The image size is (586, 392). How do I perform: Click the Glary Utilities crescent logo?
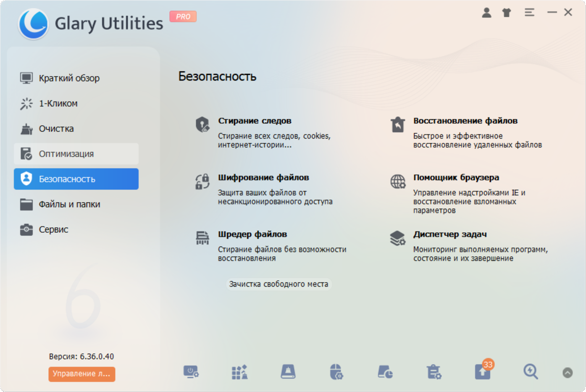point(33,24)
